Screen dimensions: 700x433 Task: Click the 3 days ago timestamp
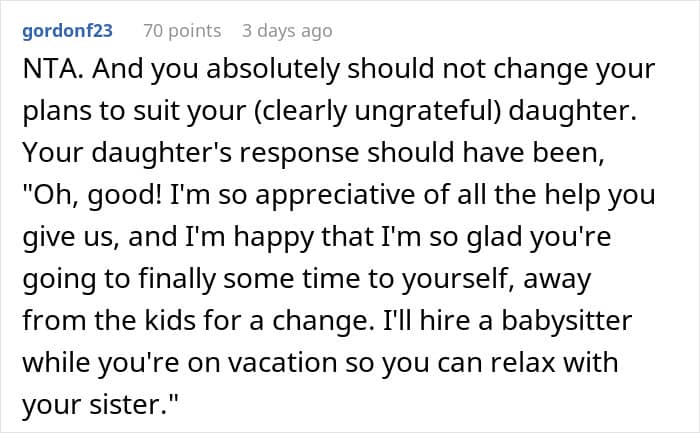pyautogui.click(x=287, y=31)
